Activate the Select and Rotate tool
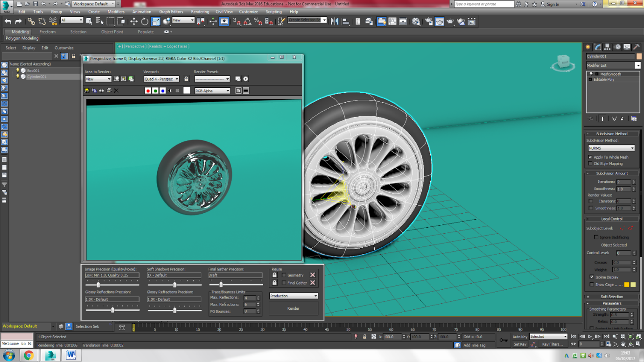The width and height of the screenshot is (644, 362). pyautogui.click(x=145, y=21)
